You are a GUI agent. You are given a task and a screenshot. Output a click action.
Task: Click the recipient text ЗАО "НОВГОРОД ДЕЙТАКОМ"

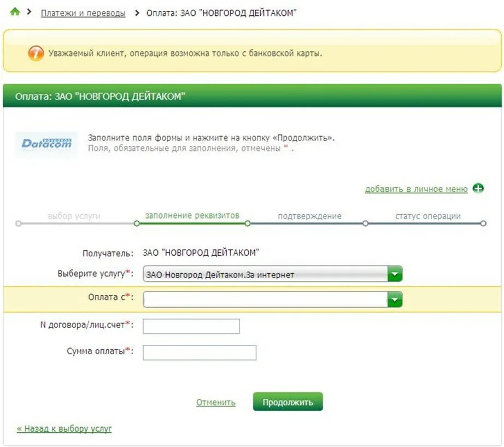[201, 252]
